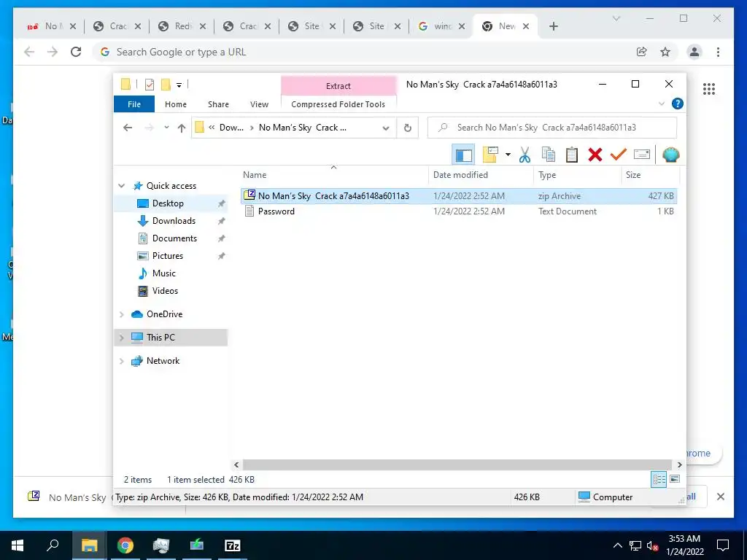Select the No Man's Sky Crack zip file

pyautogui.click(x=458, y=195)
